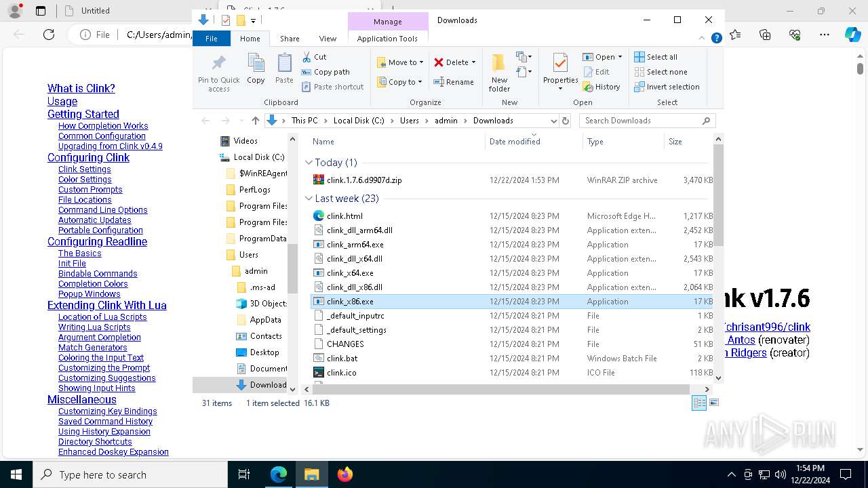Screen dimensions: 868x488
Task: Sort by the Size column header
Action: 688,142
